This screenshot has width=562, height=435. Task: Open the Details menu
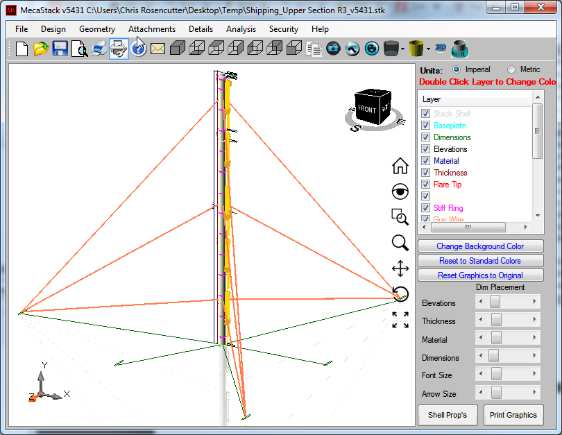[200, 29]
